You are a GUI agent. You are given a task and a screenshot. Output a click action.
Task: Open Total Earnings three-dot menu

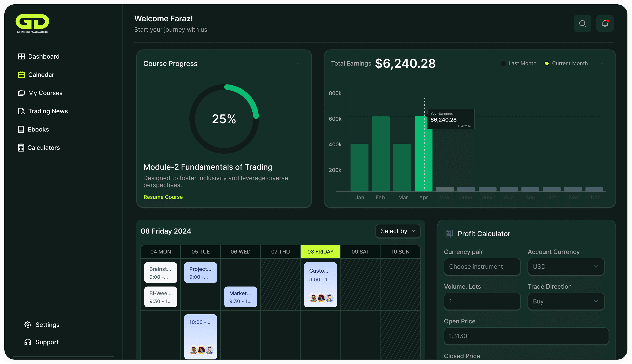(602, 64)
